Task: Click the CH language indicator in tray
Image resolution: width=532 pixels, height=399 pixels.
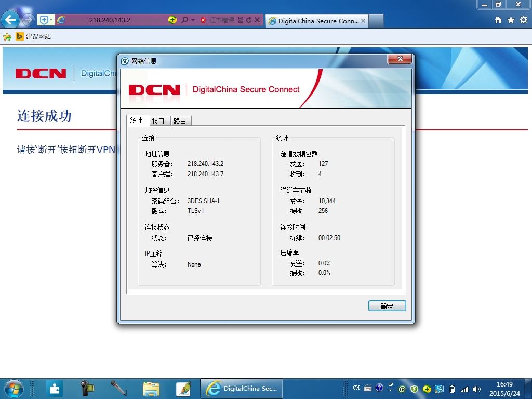Action: click(356, 388)
